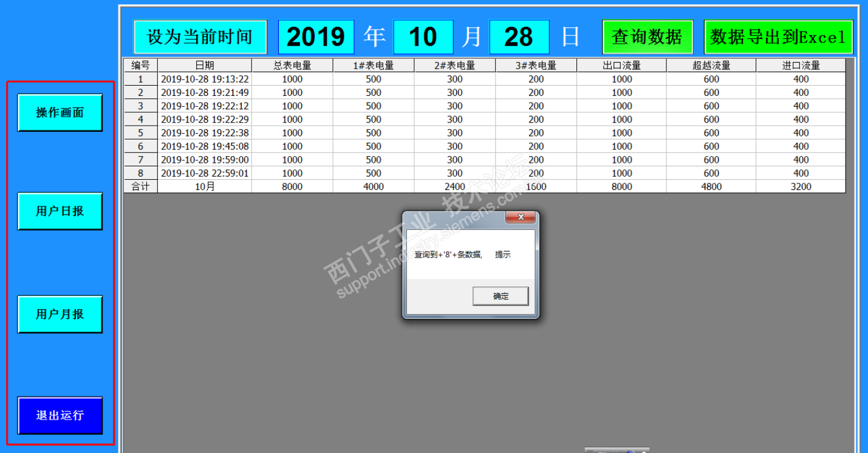Viewport: 868px width, 453px height.
Task: Open the 操作画面 screen
Action: coord(60,112)
